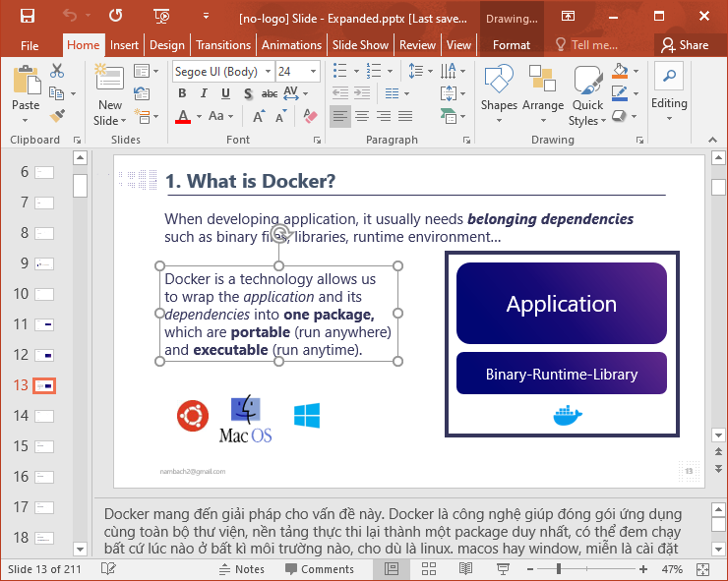Zoom out with the minus icon

pos(530,569)
